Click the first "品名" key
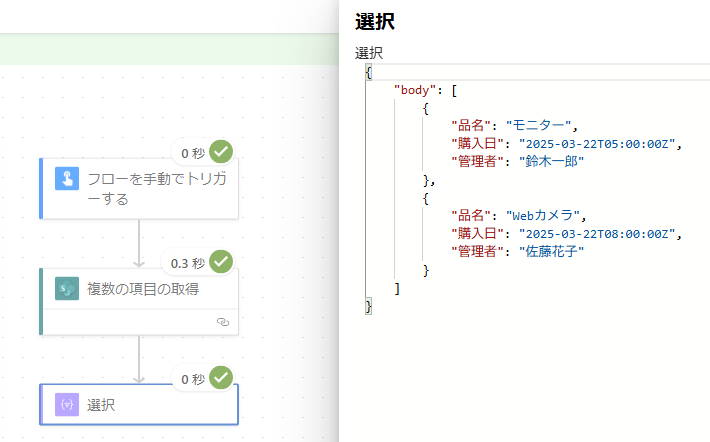Screen dimensions: 710x442 click(471, 125)
